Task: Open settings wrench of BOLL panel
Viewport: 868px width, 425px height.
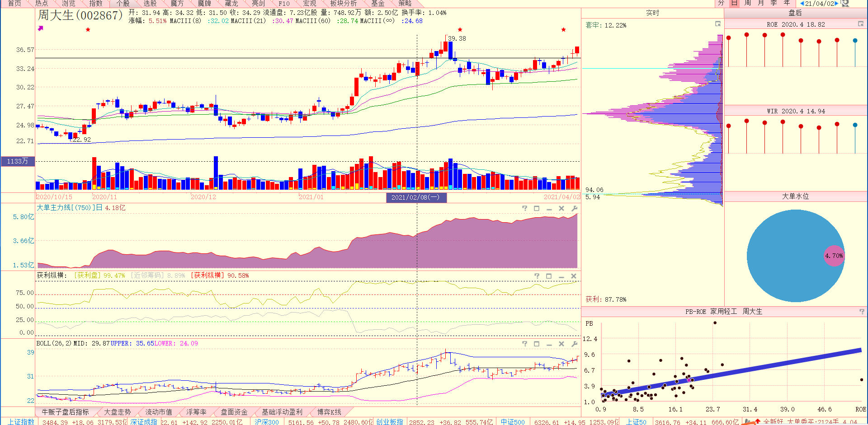Action: tap(574, 344)
